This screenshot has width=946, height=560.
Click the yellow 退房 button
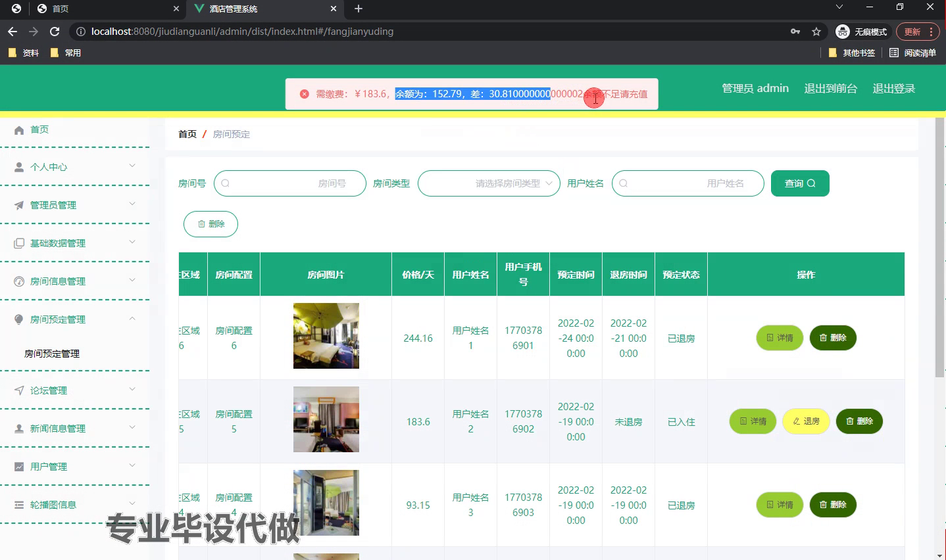[806, 421]
